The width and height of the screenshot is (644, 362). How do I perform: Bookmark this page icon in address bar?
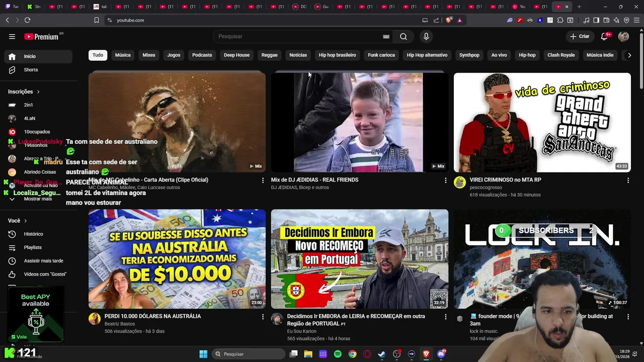click(x=97, y=20)
